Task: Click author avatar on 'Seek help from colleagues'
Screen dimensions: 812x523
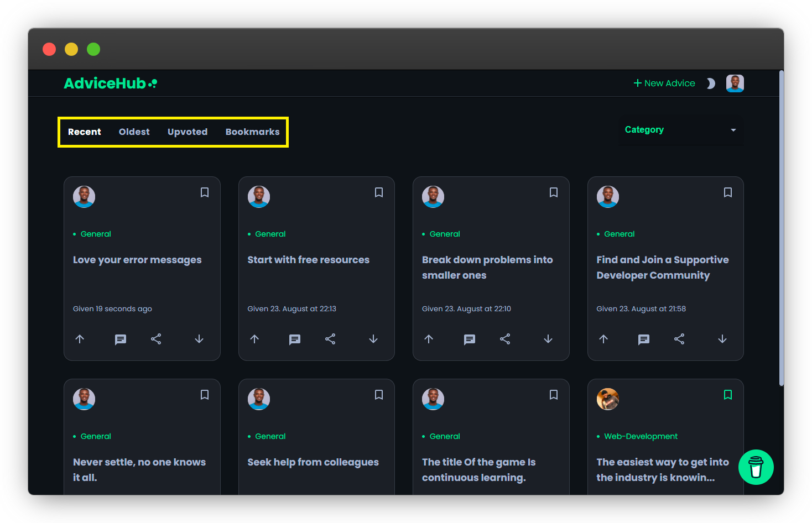Action: point(259,399)
